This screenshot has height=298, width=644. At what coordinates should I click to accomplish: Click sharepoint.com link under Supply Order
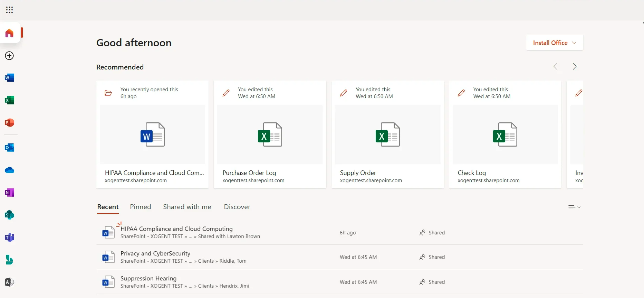point(371,180)
